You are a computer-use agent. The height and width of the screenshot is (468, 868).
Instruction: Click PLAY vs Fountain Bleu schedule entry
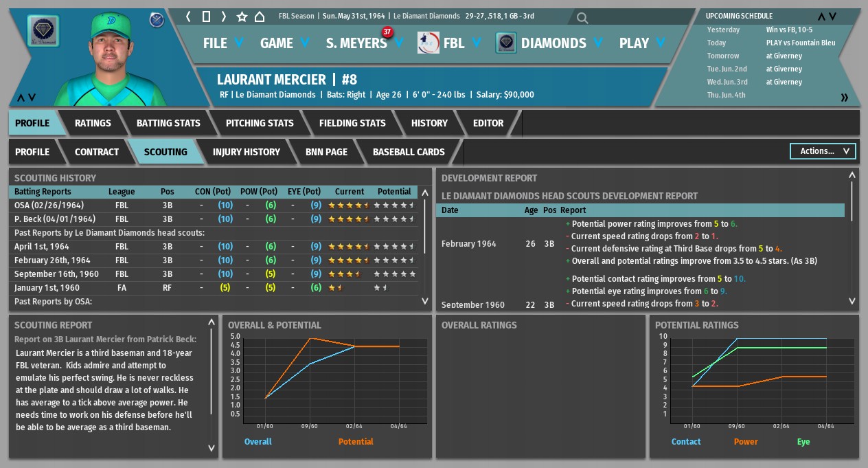point(801,43)
